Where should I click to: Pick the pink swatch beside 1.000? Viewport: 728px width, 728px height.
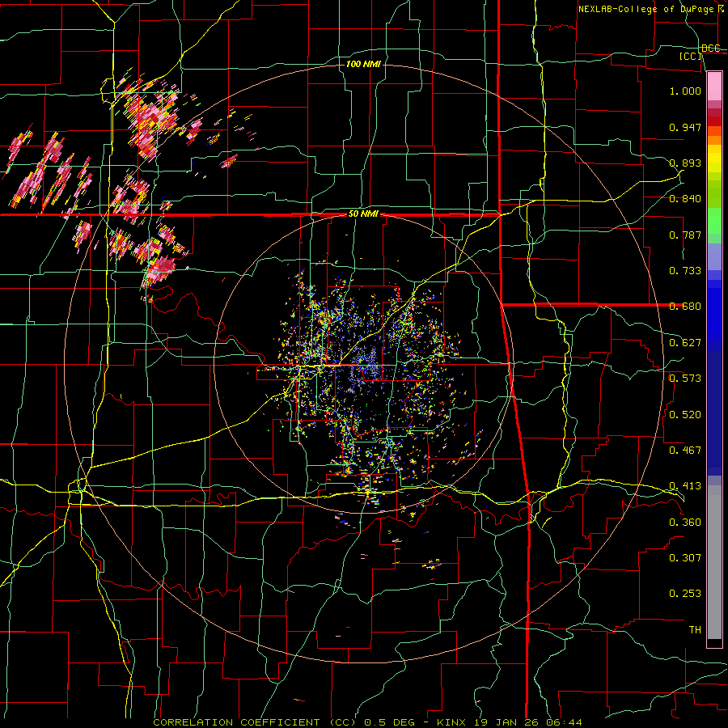coord(714,86)
